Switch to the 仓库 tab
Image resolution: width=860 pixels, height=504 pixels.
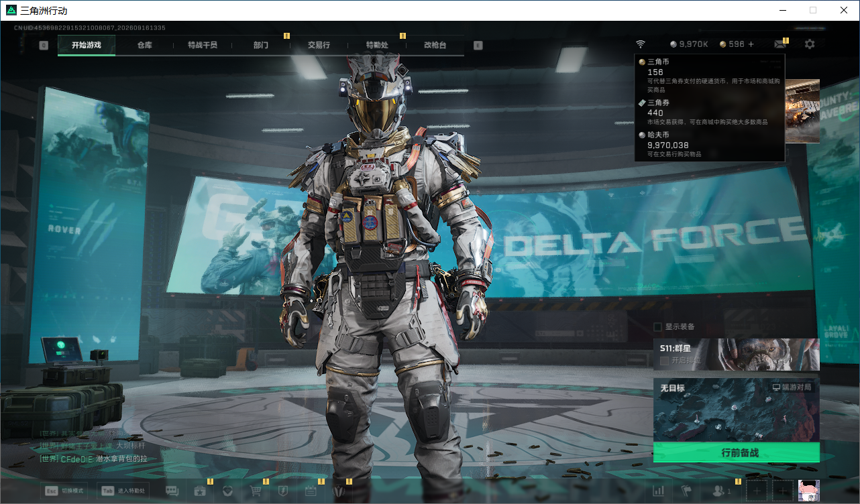(145, 45)
